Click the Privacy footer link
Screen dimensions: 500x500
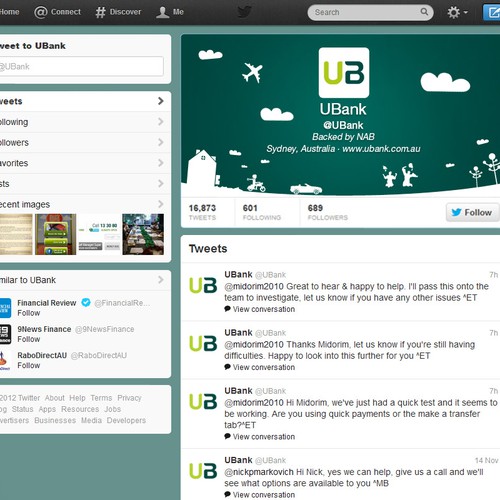click(129, 398)
